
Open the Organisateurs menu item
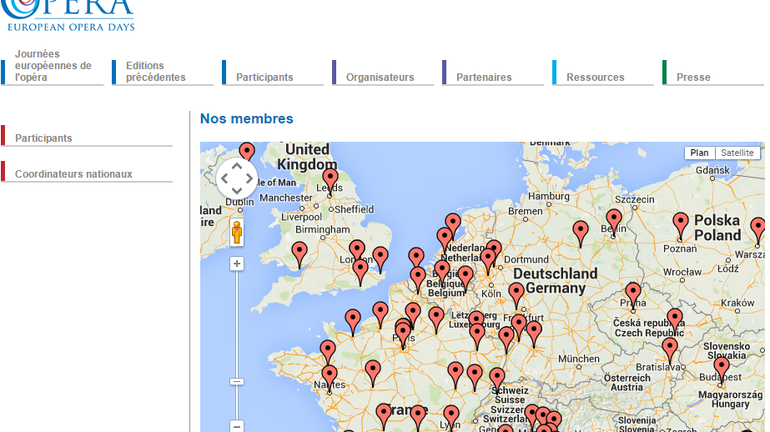pyautogui.click(x=380, y=77)
